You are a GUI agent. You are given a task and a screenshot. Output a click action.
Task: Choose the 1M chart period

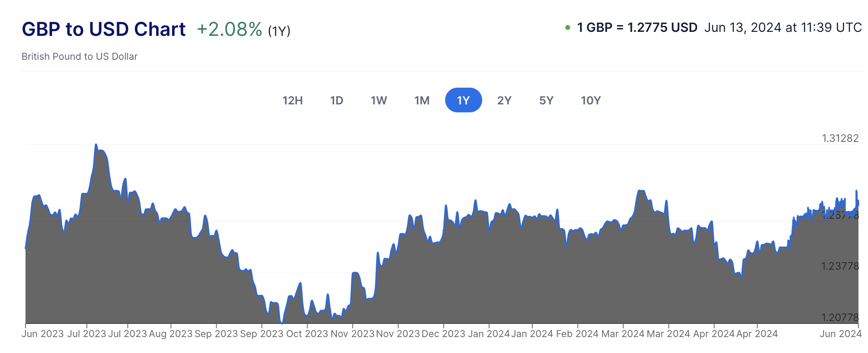[422, 100]
